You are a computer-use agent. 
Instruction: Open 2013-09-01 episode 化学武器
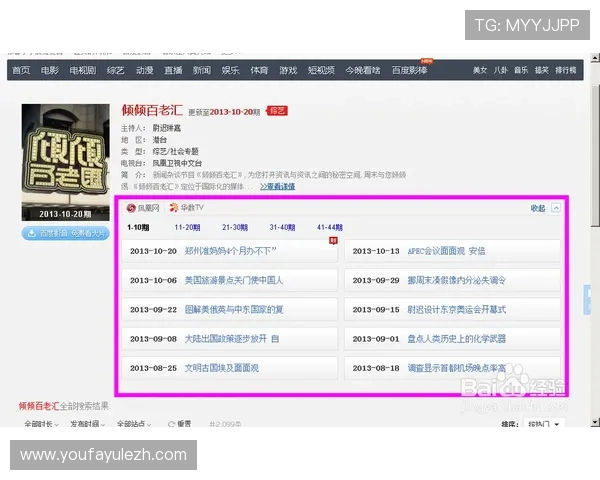click(x=452, y=339)
